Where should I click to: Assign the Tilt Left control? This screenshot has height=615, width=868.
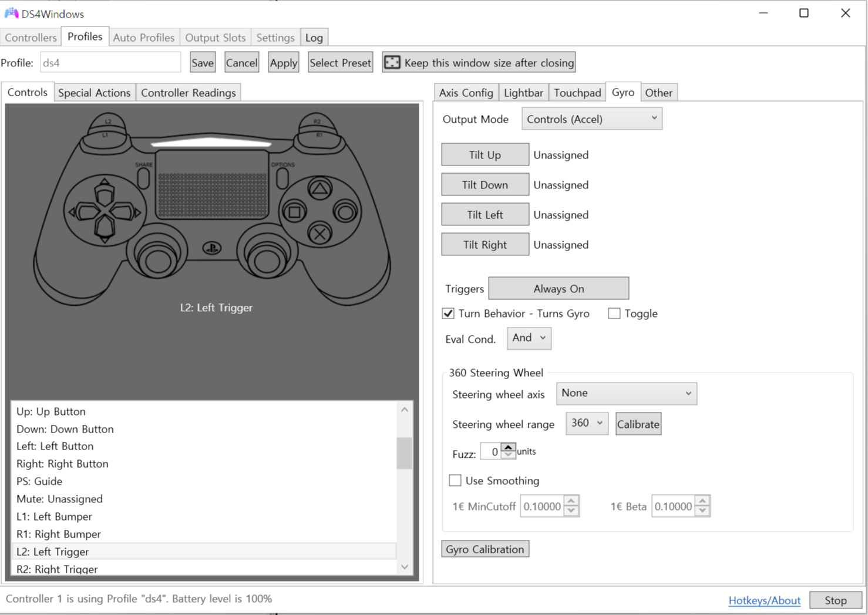tap(485, 215)
